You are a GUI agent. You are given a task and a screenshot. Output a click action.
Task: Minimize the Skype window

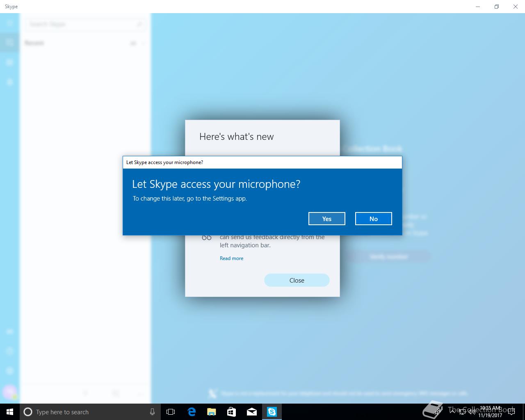pos(478,7)
